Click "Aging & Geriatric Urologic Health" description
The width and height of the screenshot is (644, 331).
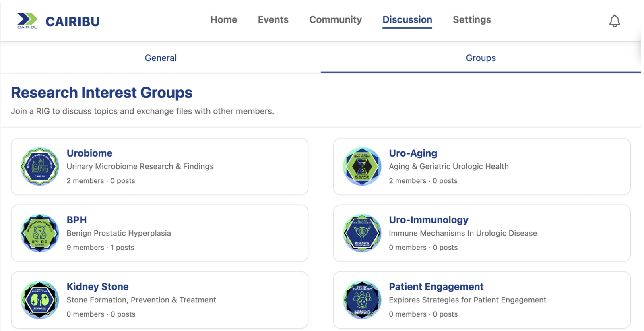[x=449, y=166]
